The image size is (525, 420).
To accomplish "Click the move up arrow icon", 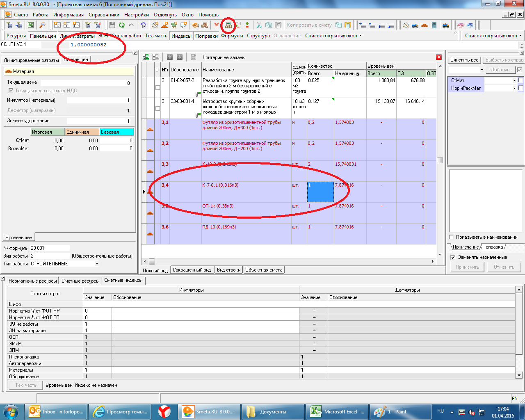I will click(170, 57).
